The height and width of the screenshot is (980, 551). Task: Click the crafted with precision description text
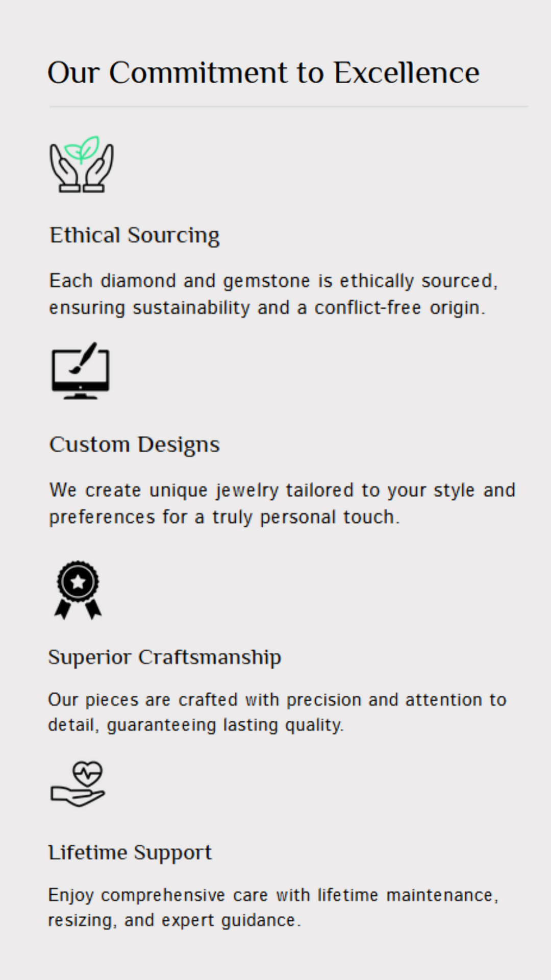point(277,712)
